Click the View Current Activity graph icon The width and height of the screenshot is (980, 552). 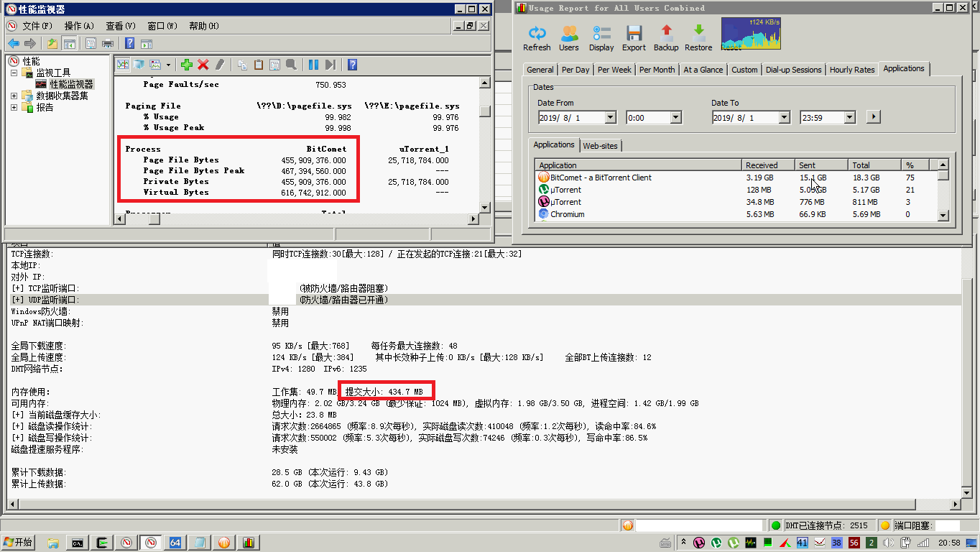click(x=123, y=65)
